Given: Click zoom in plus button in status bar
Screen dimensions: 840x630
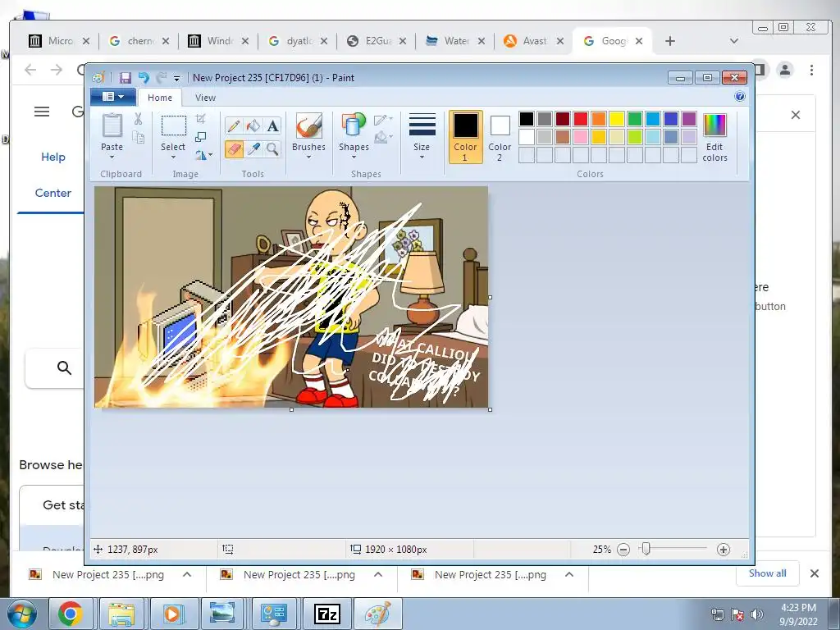Looking at the screenshot, I should pyautogui.click(x=724, y=550).
